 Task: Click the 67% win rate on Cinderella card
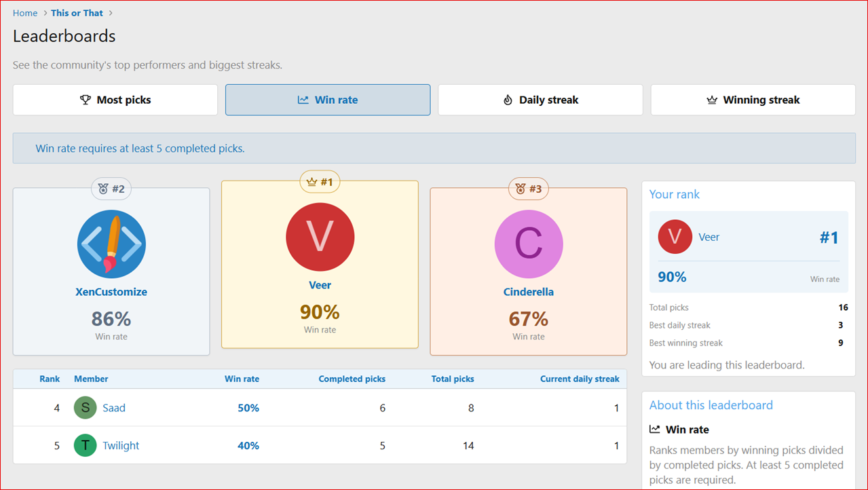point(529,319)
